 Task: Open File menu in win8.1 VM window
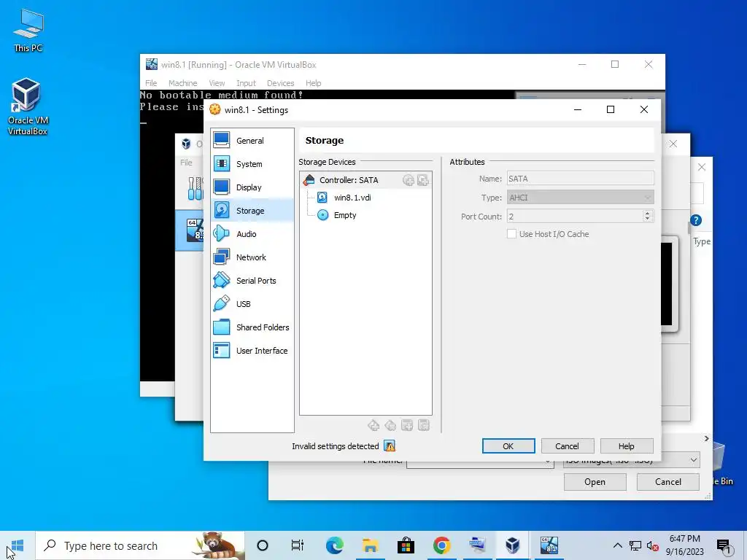coord(151,83)
